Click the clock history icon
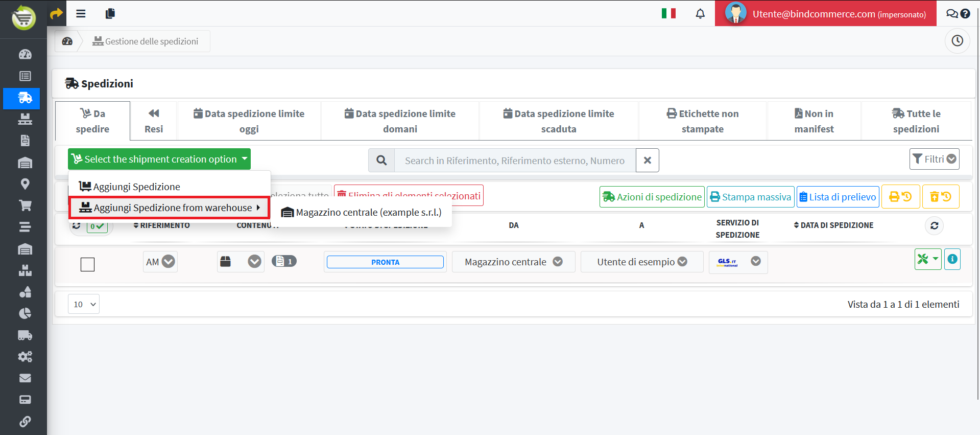980x435 pixels. tap(957, 41)
